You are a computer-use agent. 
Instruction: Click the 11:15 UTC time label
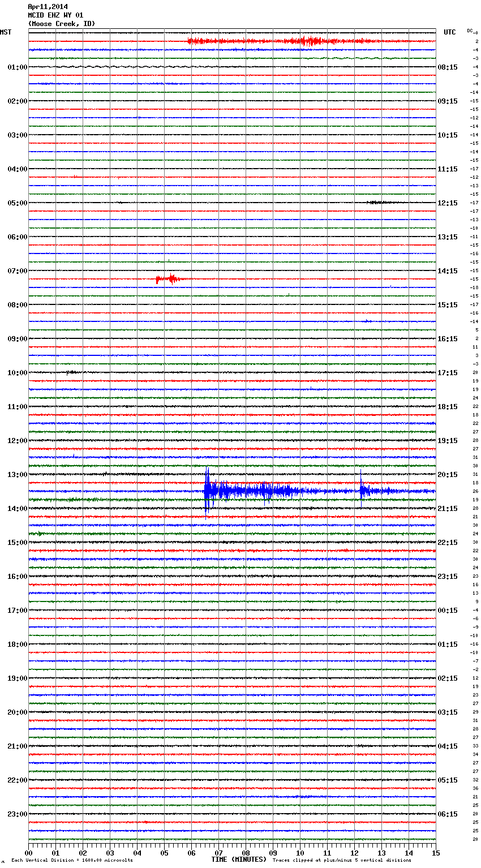click(448, 169)
